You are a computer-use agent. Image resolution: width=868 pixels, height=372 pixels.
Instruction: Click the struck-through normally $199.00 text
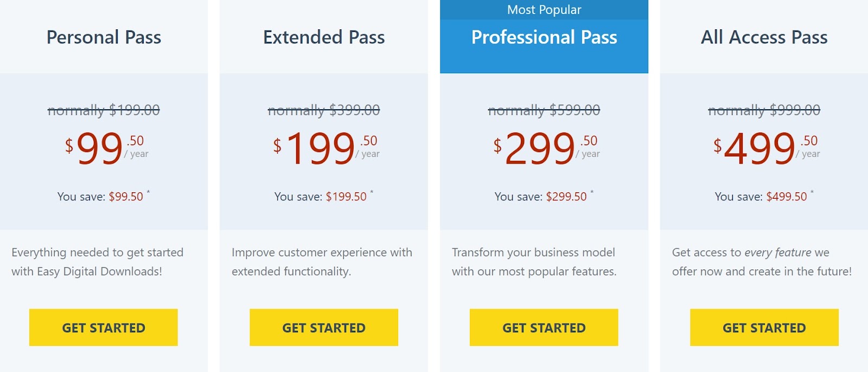point(104,110)
